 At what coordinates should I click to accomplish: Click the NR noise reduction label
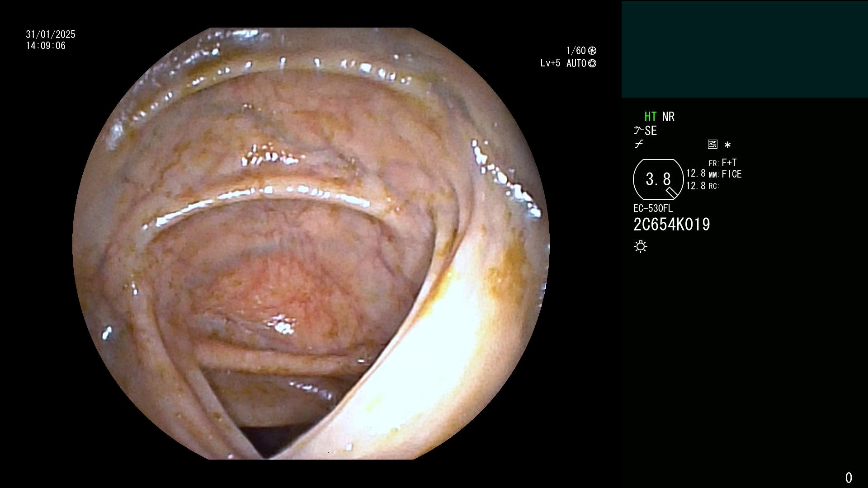668,117
